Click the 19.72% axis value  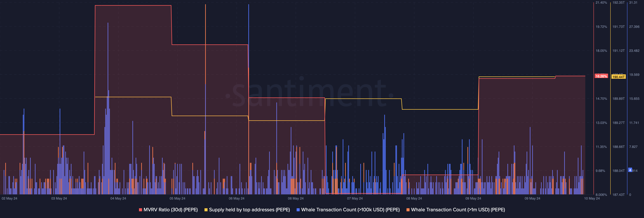coord(601,27)
